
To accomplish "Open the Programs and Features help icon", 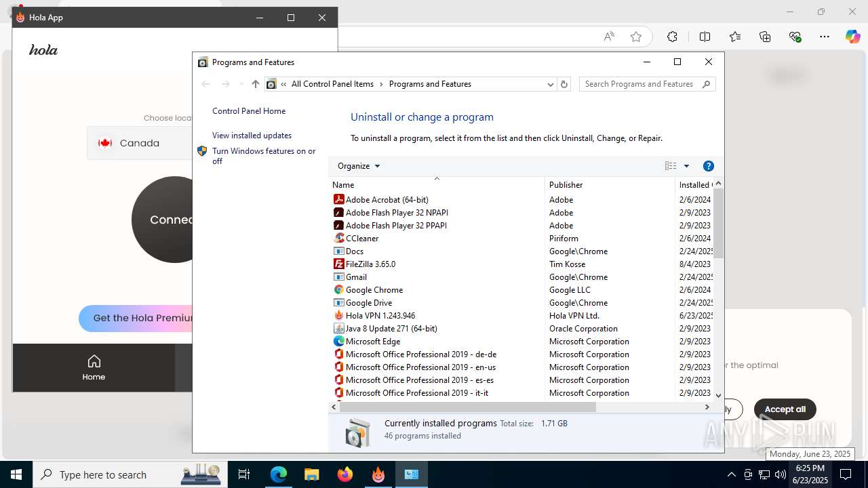I will coord(709,166).
